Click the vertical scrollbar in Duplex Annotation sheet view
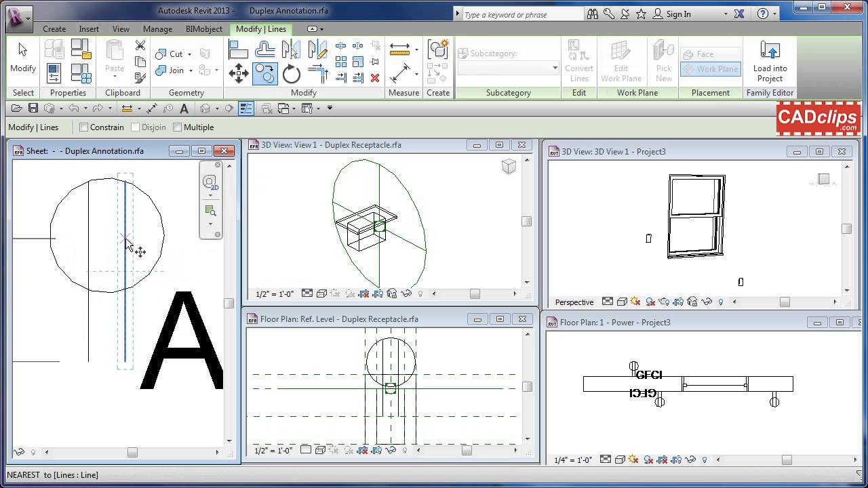 [229, 303]
